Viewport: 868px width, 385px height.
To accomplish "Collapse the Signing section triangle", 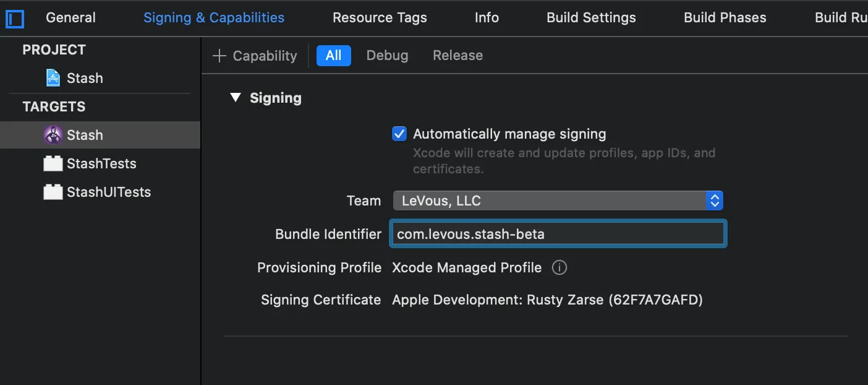I will coord(235,98).
